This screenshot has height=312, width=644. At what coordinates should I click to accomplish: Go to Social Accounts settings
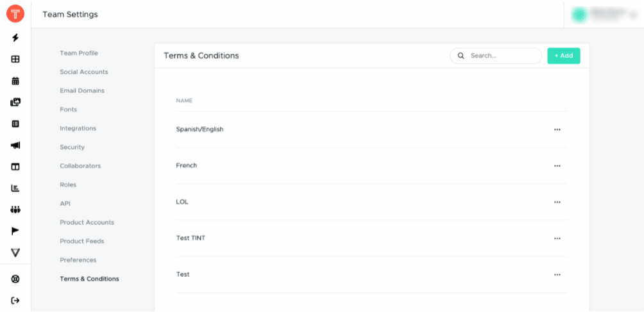coord(84,72)
